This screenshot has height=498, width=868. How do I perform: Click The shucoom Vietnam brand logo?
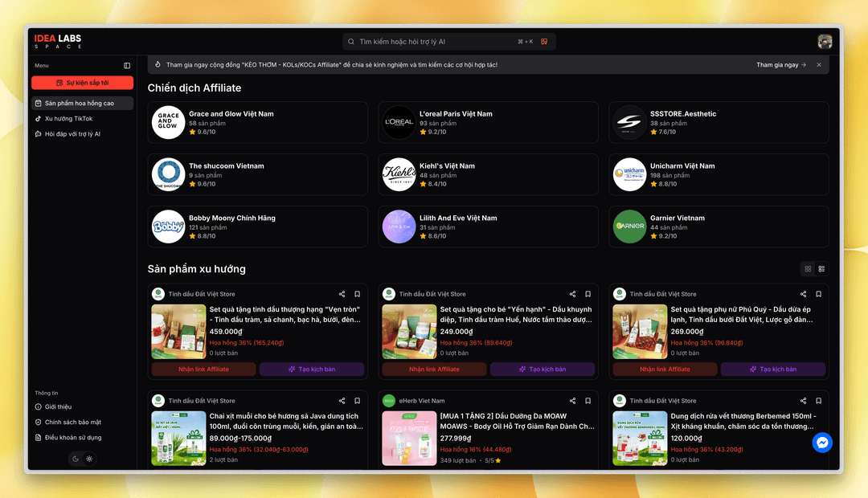coord(168,174)
